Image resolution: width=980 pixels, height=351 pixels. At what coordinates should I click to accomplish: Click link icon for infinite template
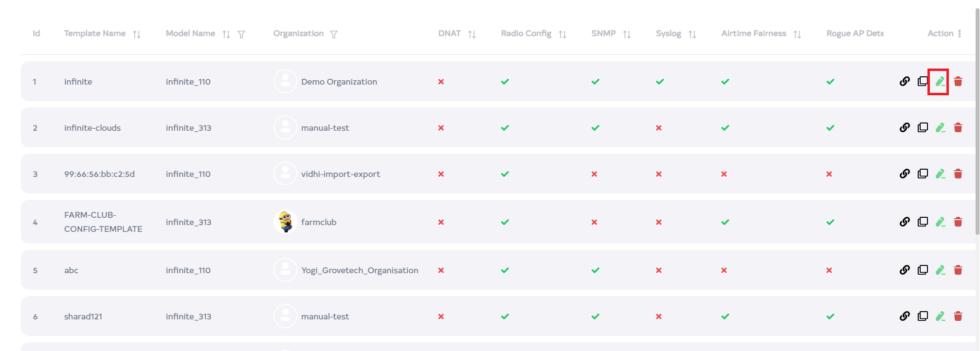pos(904,82)
